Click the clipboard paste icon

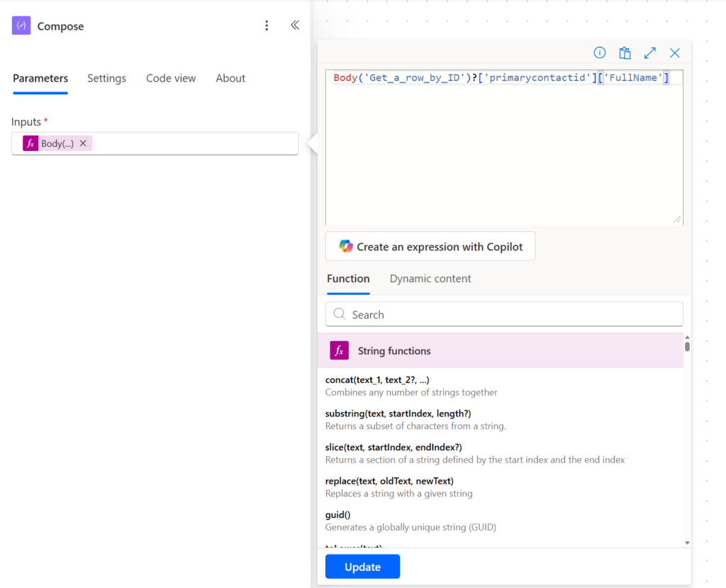click(625, 53)
